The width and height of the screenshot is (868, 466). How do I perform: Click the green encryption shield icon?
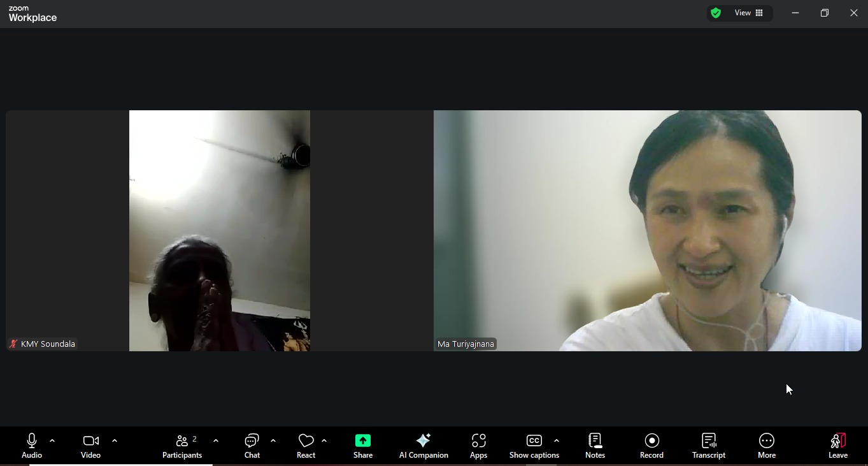[716, 13]
